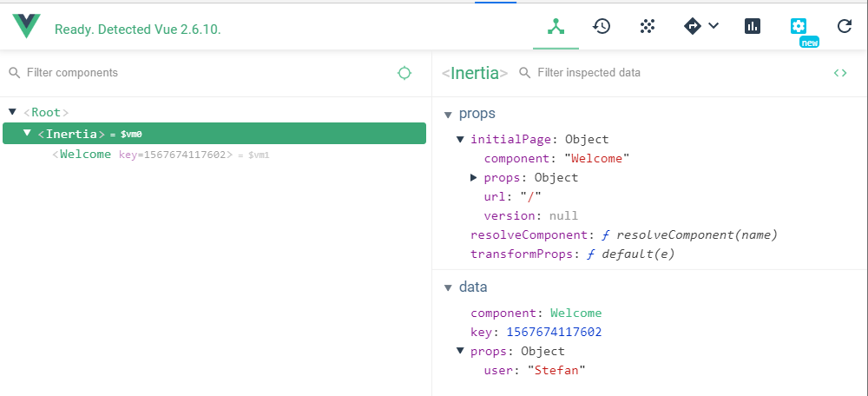Expand the props Object under initialPage
Viewport: 868px width, 396px height.
[473, 177]
